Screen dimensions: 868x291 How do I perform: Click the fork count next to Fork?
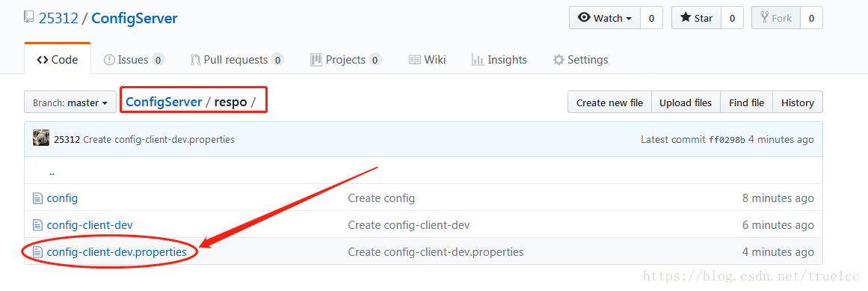pos(811,18)
